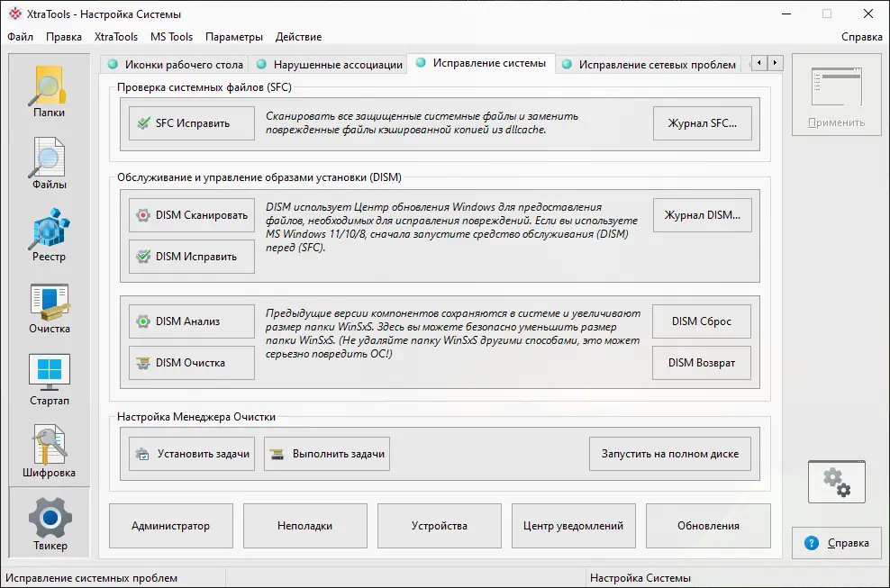
Task: Click status bar text Исправление системных проблем
Action: [91, 578]
